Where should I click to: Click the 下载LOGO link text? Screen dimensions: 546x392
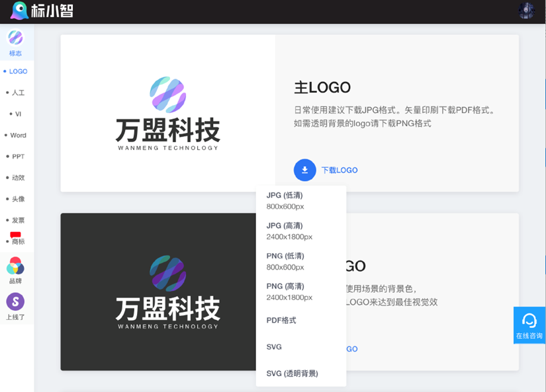tap(340, 171)
